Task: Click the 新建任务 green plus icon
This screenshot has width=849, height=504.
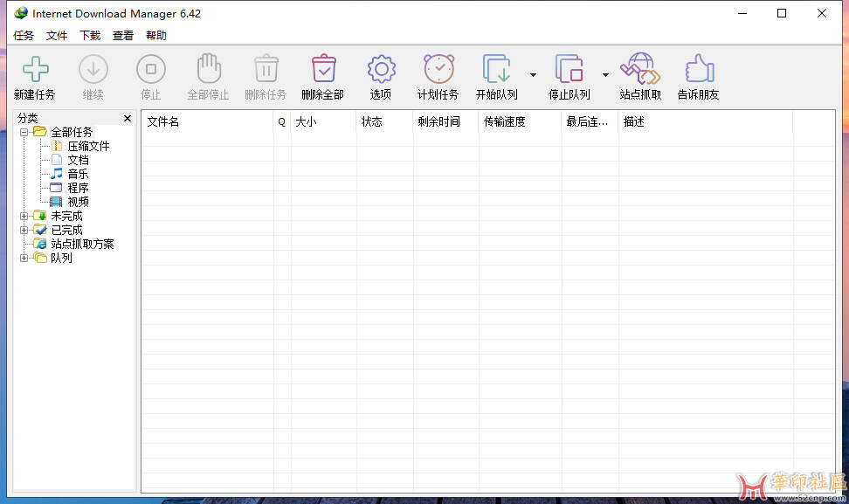Action: coord(35,69)
